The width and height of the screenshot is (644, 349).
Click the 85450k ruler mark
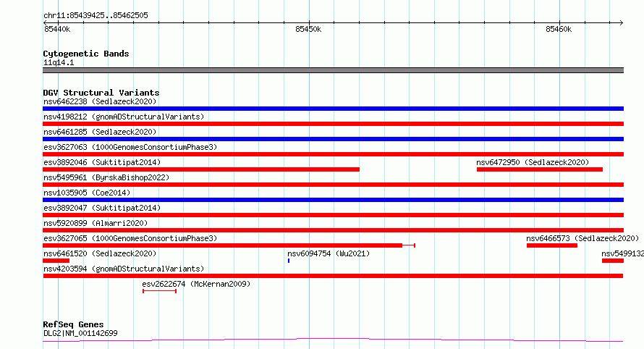click(308, 29)
